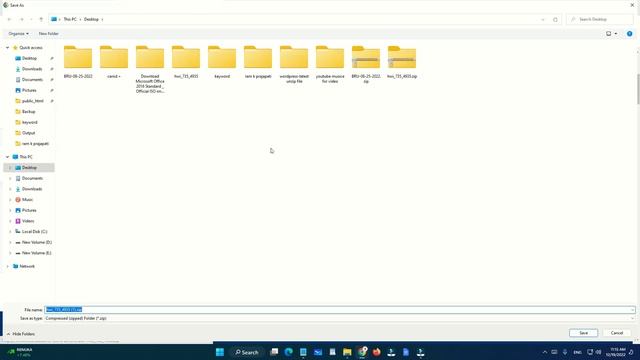Select the youtube musics for video folder
640x360 pixels.
point(330,64)
